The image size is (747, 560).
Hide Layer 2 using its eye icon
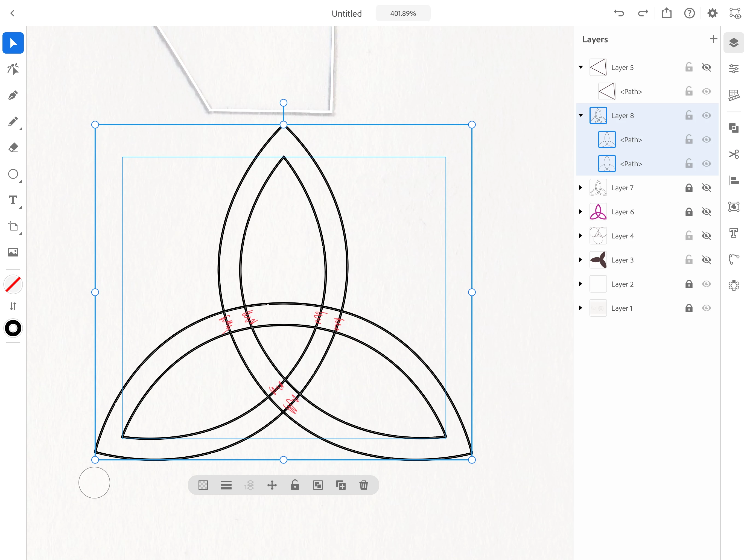point(706,284)
